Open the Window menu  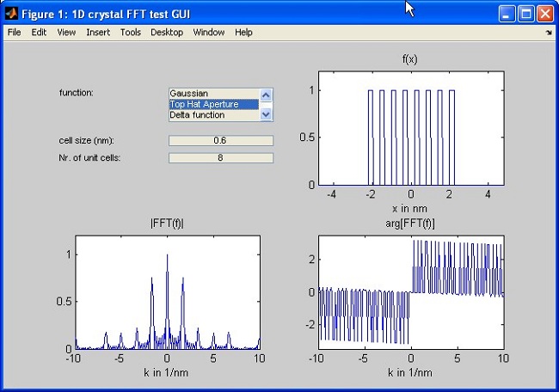[208, 33]
